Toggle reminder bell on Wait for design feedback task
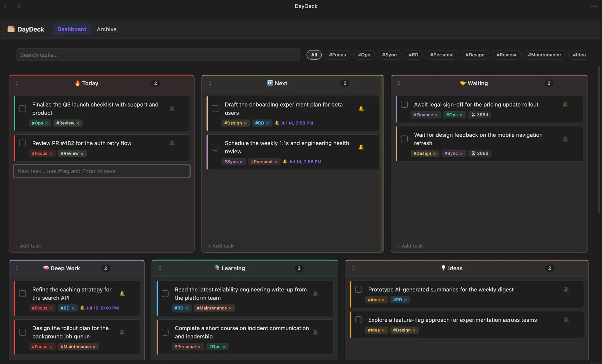Image resolution: width=602 pixels, height=364 pixels. (565, 139)
